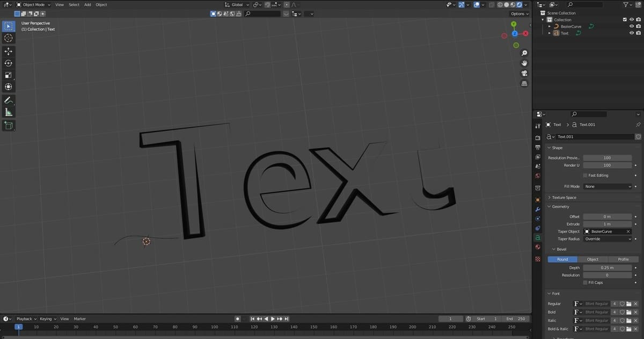Screen dimensions: 644x339
Task: Disable Text object in renders camera icon
Action: tap(638, 33)
